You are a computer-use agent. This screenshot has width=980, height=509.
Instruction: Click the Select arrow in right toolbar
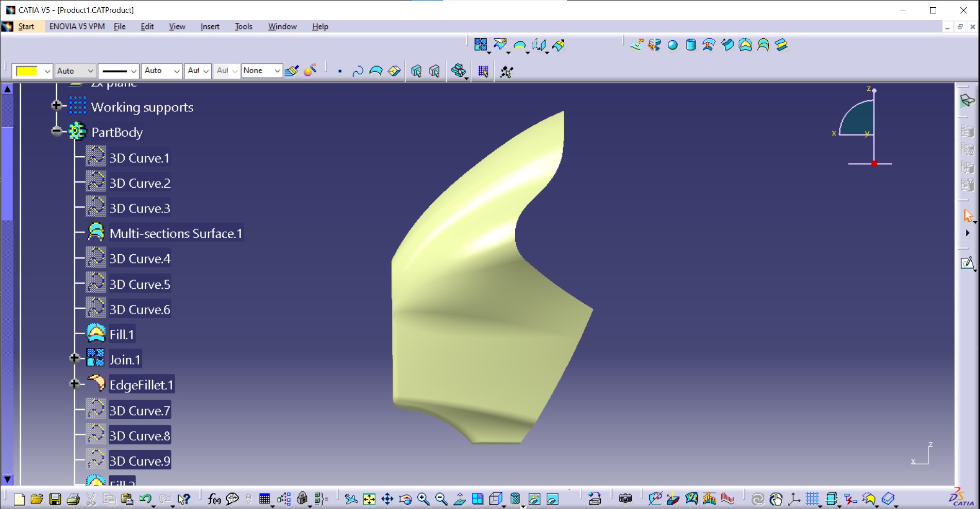coord(968,216)
